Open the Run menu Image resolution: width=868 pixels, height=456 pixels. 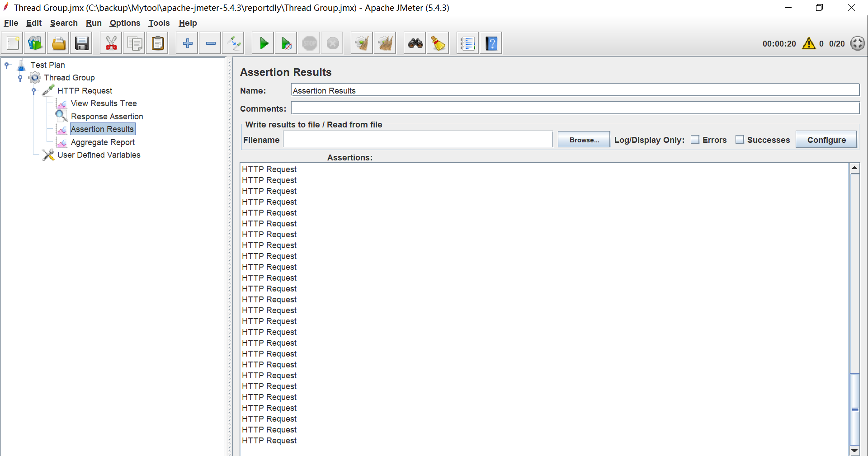pyautogui.click(x=94, y=23)
